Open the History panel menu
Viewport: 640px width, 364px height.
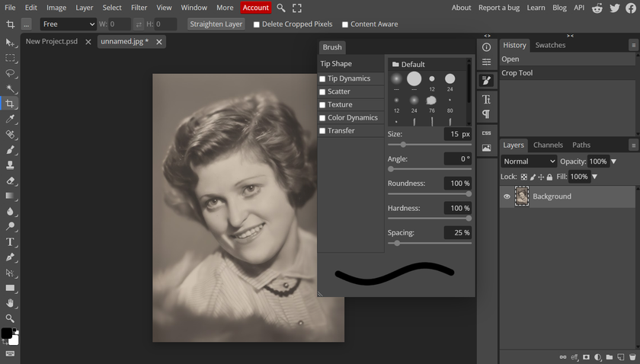pos(633,45)
